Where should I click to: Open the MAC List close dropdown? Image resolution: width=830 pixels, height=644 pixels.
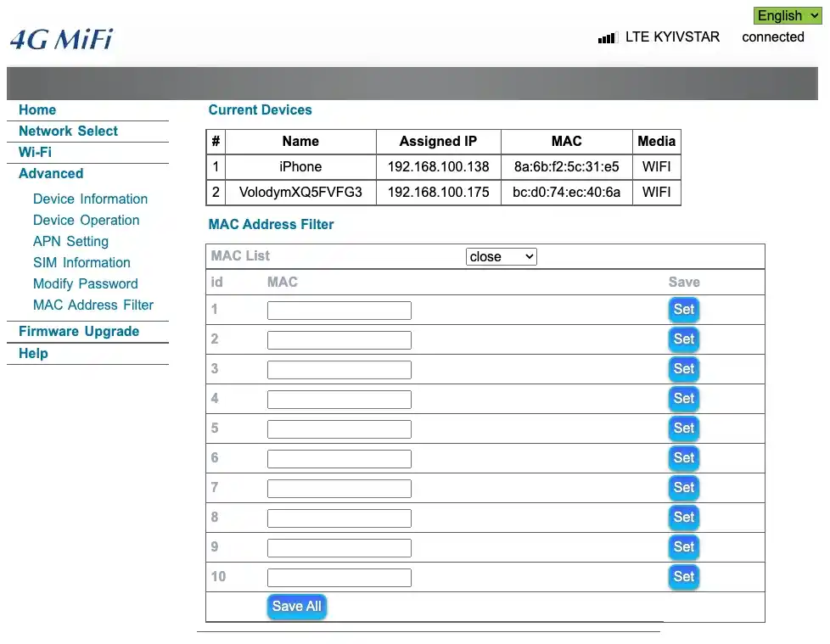[x=501, y=256]
